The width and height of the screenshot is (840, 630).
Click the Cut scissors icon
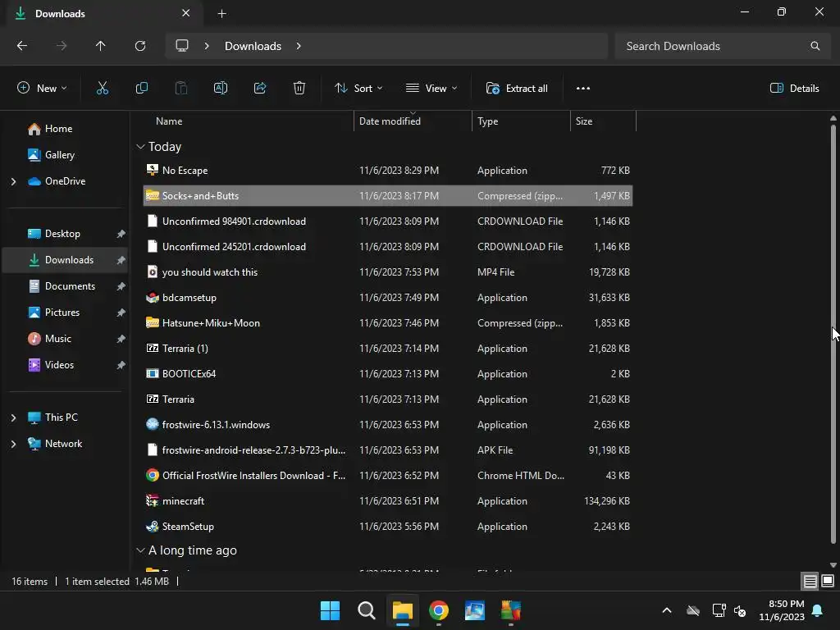(103, 89)
